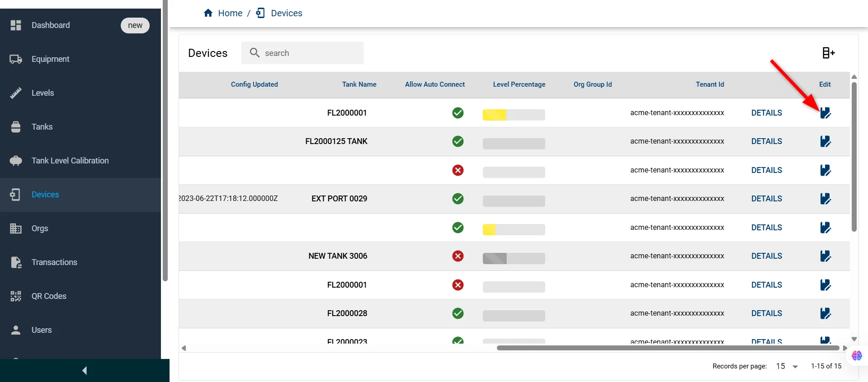Image resolution: width=868 pixels, height=382 pixels.
Task: Sort by Org Group Id column
Action: [593, 84]
